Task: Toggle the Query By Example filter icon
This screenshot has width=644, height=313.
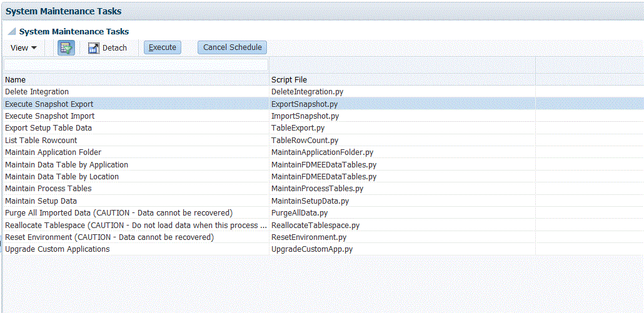Action: (66, 47)
